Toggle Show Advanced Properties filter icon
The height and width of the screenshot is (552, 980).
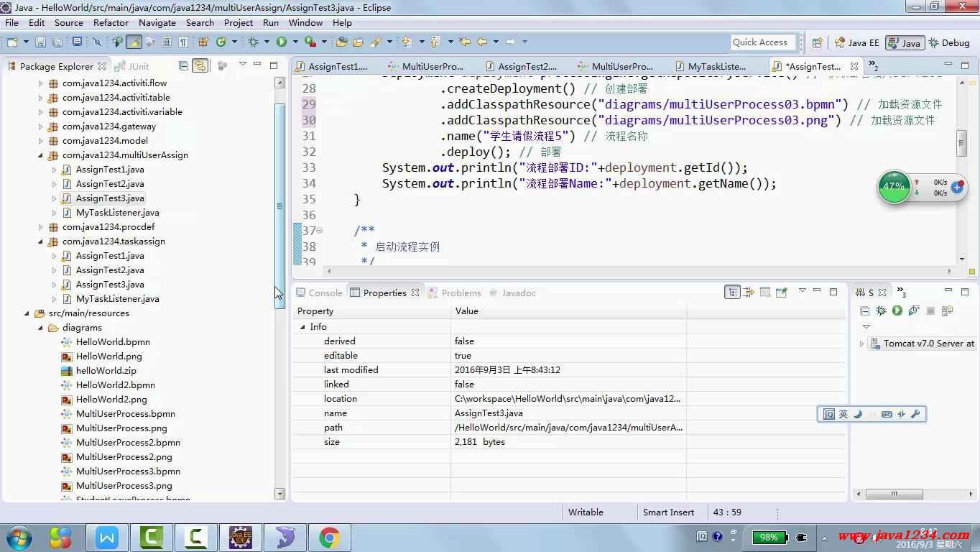coord(749,293)
